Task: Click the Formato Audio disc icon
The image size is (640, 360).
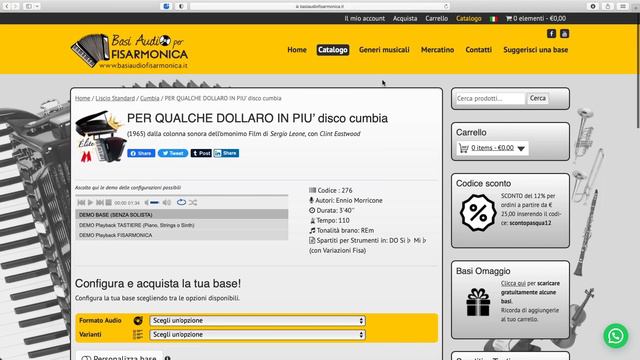Action: tap(138, 321)
